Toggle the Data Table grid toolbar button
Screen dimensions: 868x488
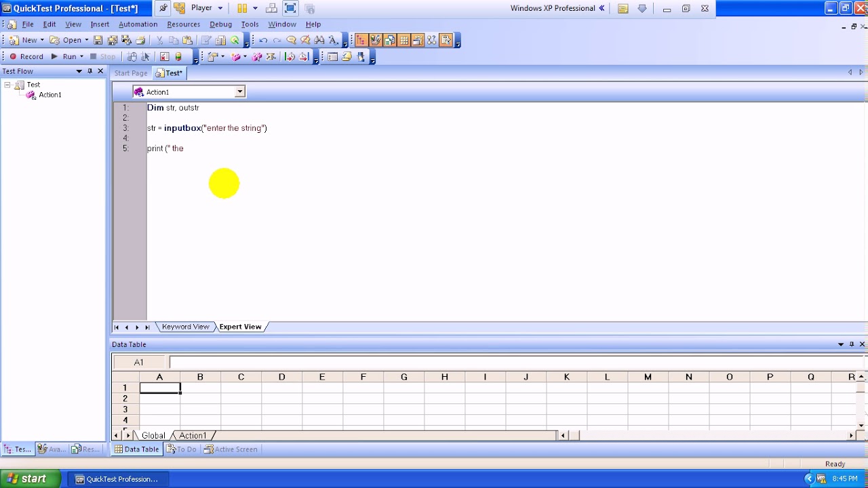[404, 41]
